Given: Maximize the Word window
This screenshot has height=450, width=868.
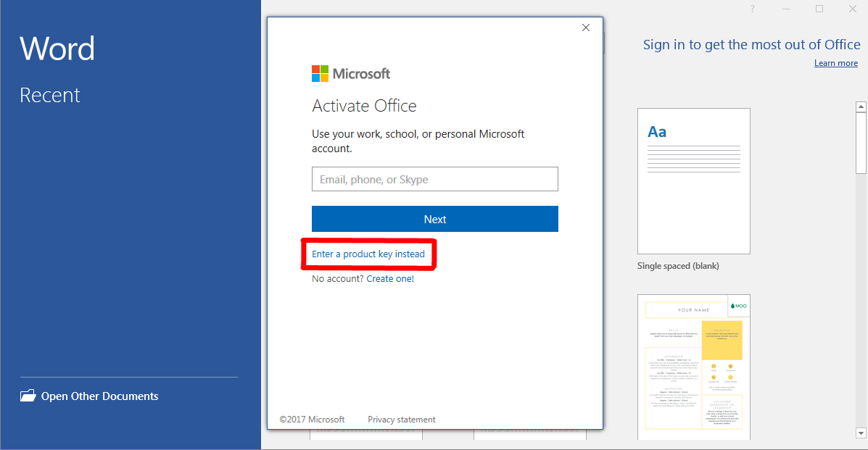Looking at the screenshot, I should pos(819,9).
